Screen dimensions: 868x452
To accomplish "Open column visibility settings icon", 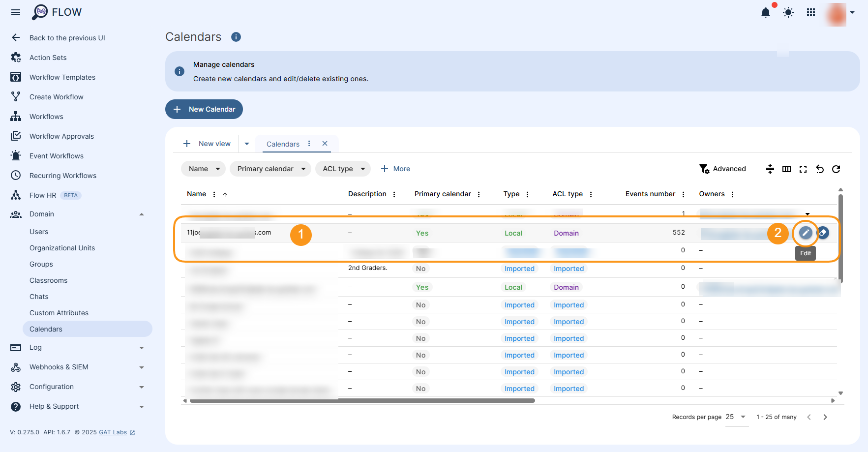I will click(786, 169).
